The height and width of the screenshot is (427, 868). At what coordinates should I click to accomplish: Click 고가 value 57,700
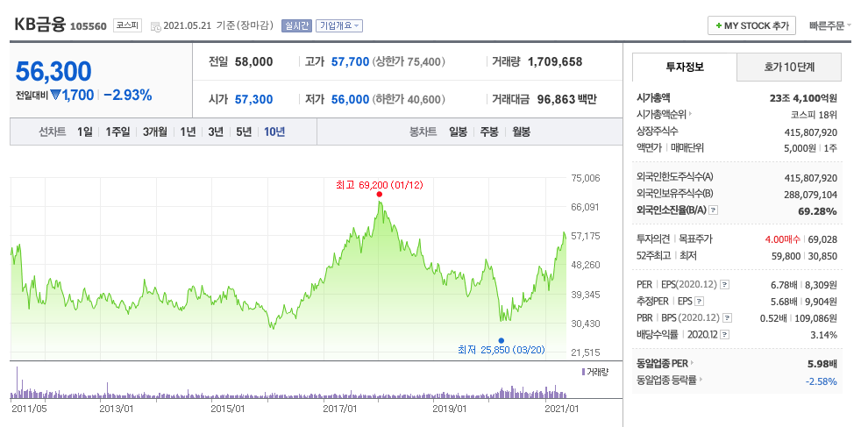click(x=350, y=62)
